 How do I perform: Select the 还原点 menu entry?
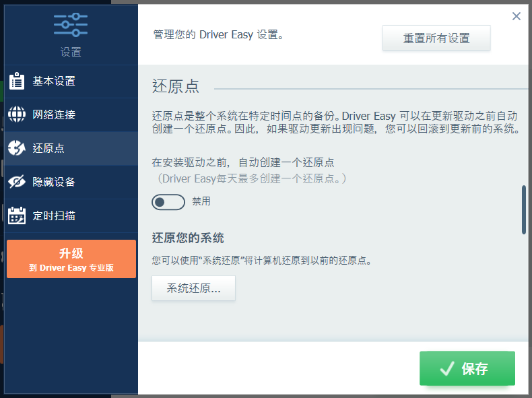(71, 148)
